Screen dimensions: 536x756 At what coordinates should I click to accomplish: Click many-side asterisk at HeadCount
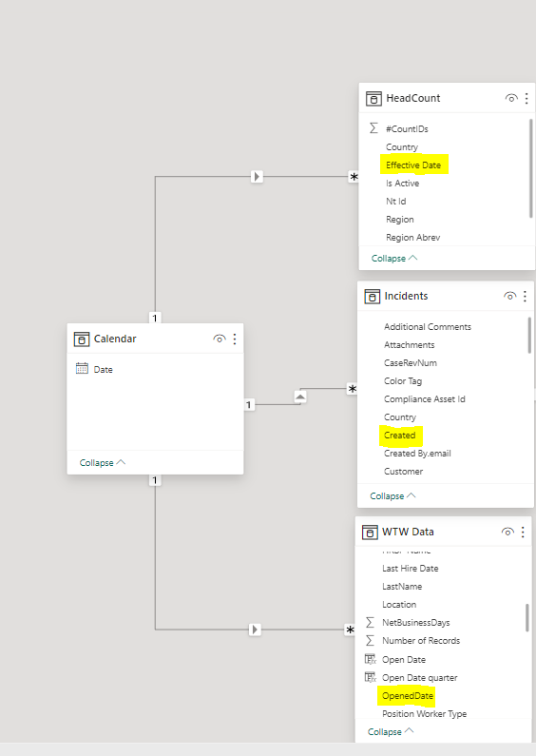354,177
